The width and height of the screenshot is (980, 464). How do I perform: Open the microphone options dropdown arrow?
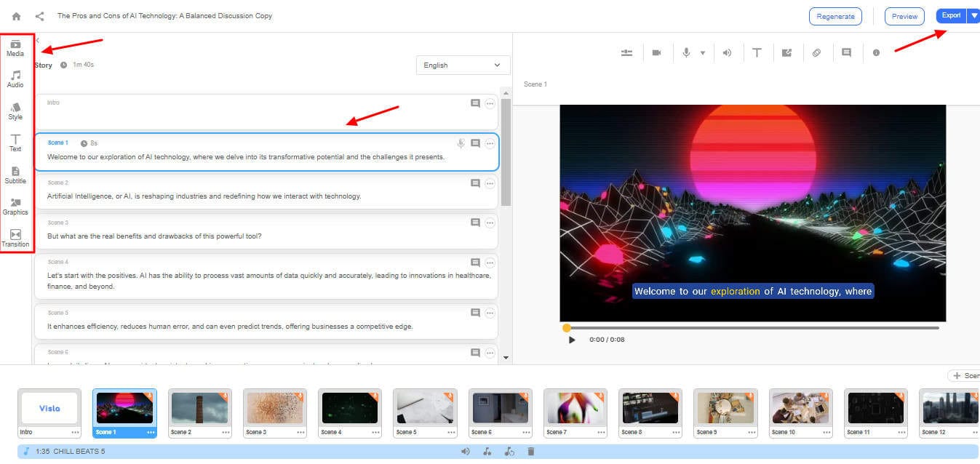(x=702, y=53)
